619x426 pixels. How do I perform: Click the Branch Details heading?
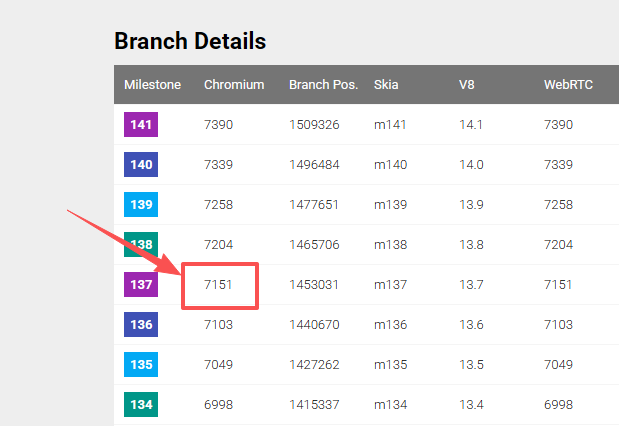click(x=190, y=41)
